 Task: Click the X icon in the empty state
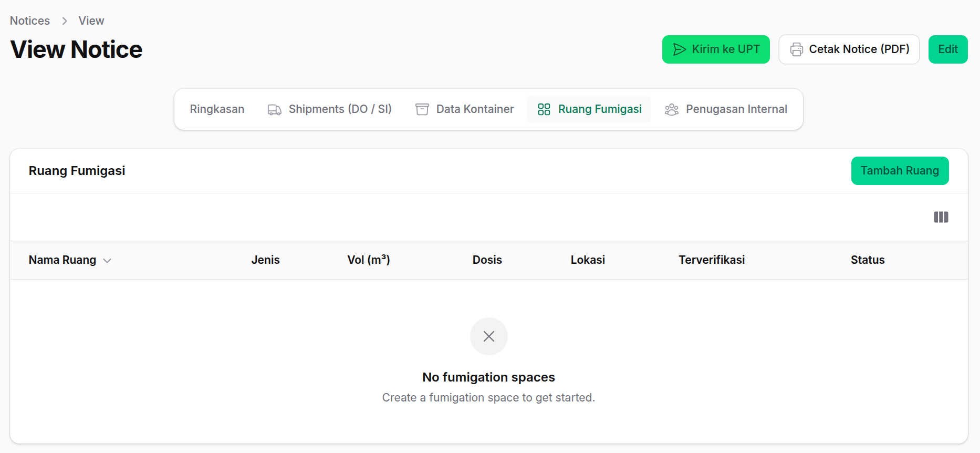[489, 336]
